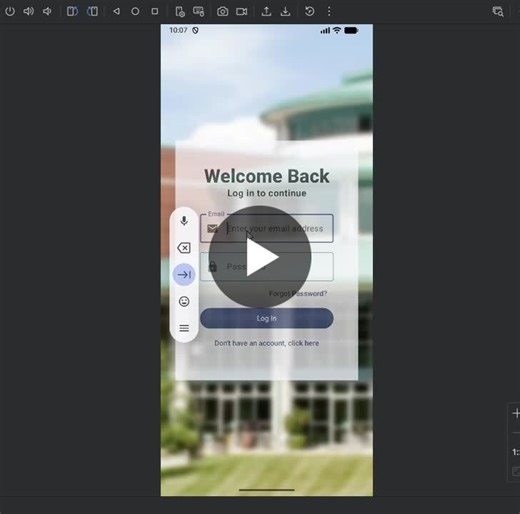
Task: Click the battery icon in phone status bar
Action: pyautogui.click(x=351, y=30)
